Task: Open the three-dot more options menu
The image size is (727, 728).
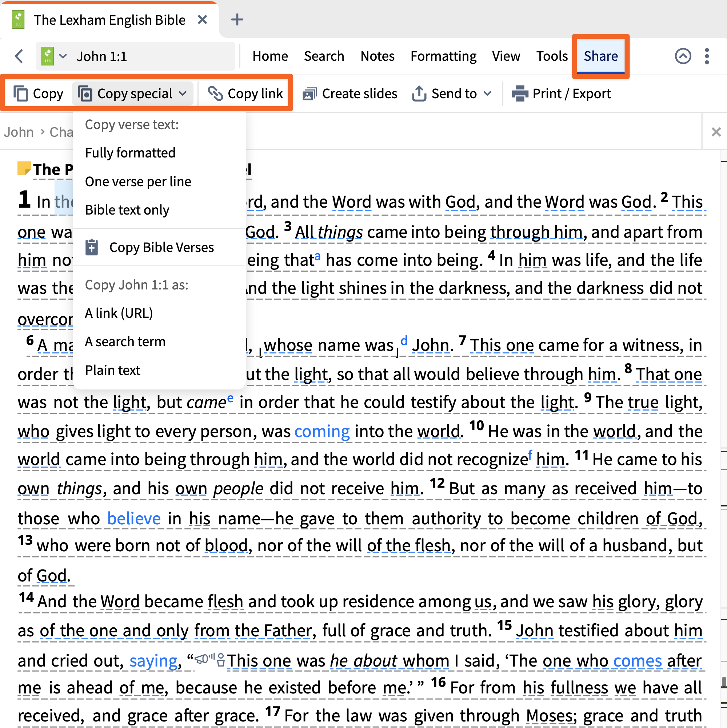Action: [x=707, y=56]
